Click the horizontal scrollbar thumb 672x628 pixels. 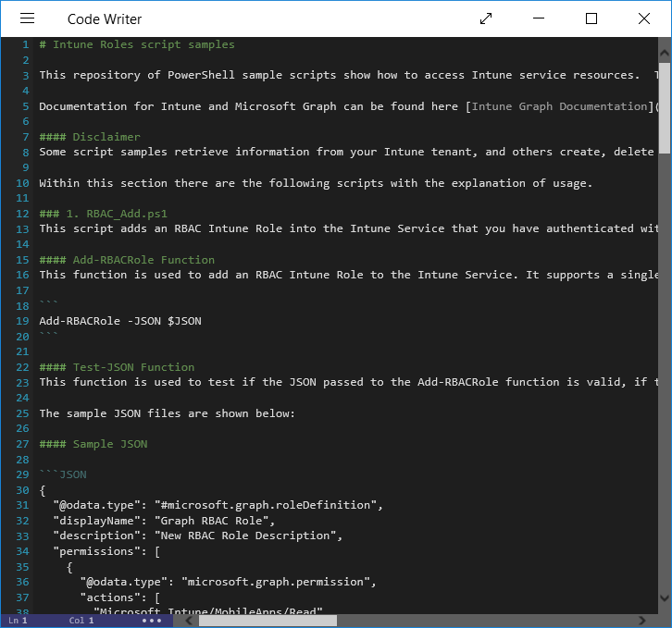[268, 621]
